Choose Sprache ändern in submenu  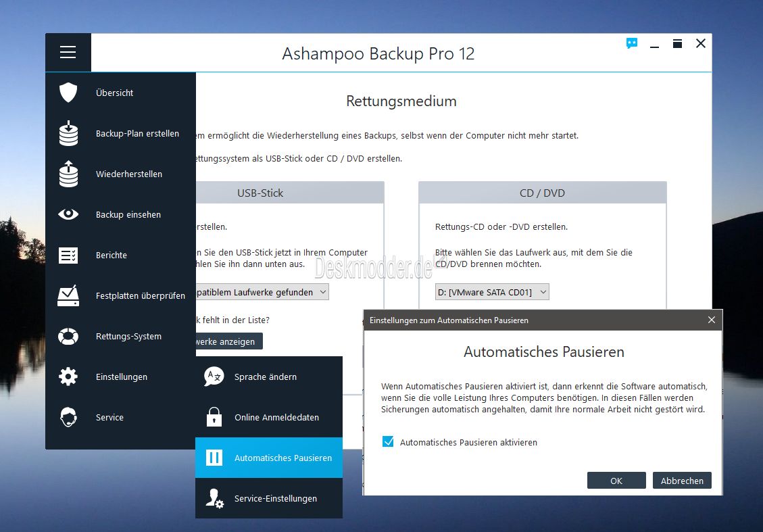[x=269, y=377]
